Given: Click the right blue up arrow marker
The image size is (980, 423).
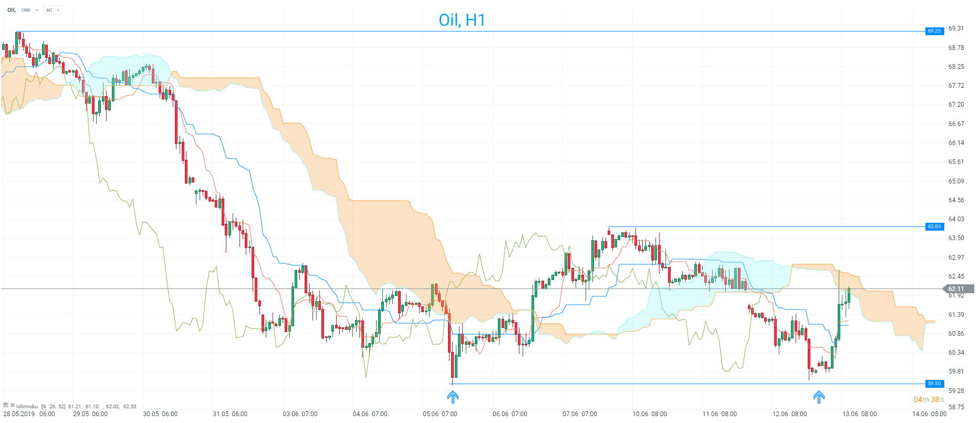Looking at the screenshot, I should click(819, 397).
